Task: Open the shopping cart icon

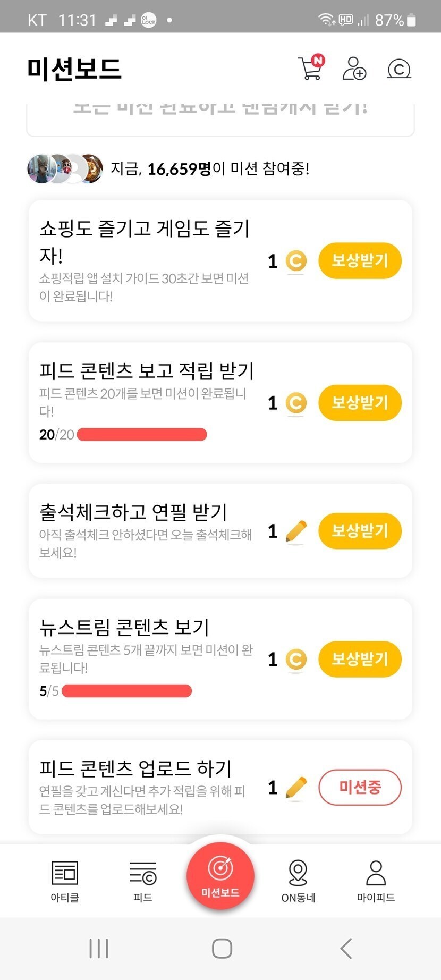Action: pos(311,68)
